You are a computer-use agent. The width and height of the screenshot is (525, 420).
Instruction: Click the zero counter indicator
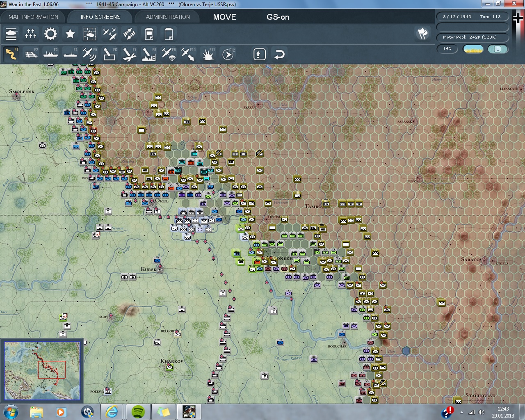[498, 49]
